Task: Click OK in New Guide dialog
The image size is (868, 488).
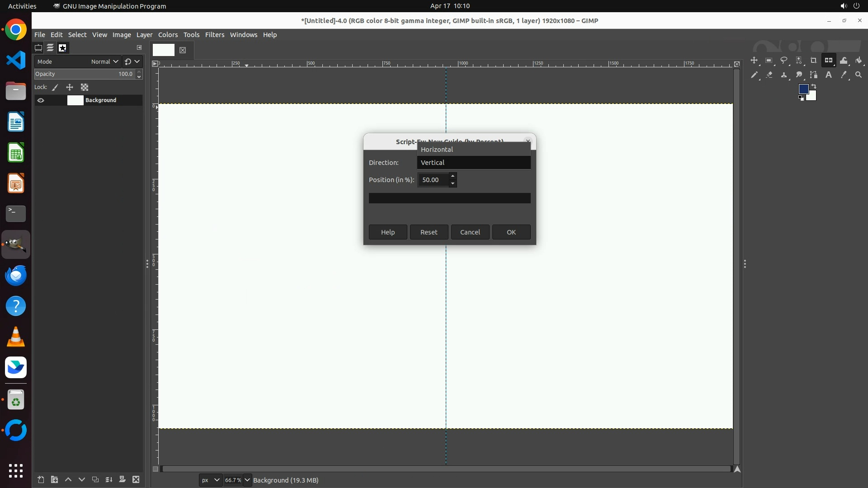Action: click(x=511, y=232)
